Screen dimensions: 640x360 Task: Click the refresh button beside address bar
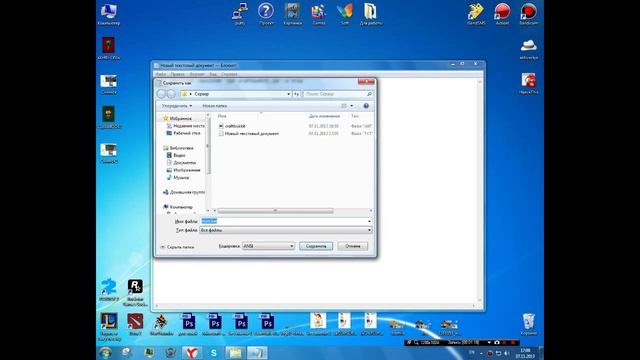tap(297, 94)
